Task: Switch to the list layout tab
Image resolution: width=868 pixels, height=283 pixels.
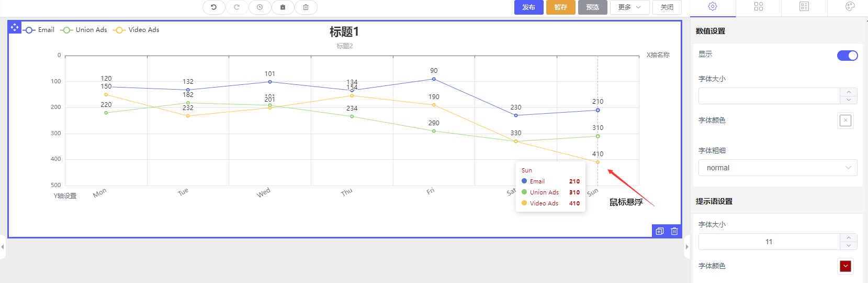Action: tap(804, 6)
